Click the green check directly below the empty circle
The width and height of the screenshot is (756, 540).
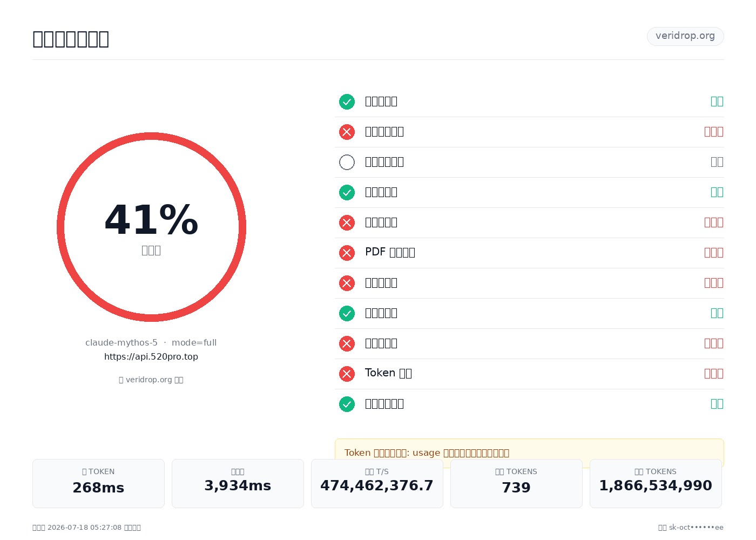click(x=347, y=192)
